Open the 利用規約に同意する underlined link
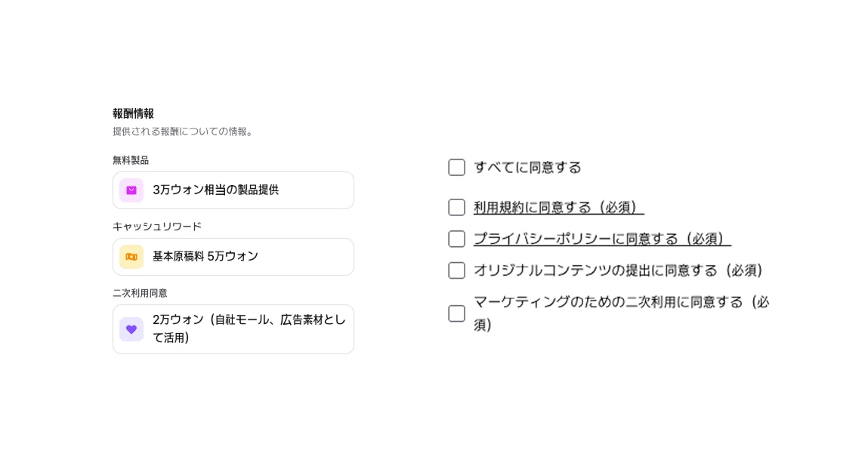The width and height of the screenshot is (868, 463). tap(558, 208)
